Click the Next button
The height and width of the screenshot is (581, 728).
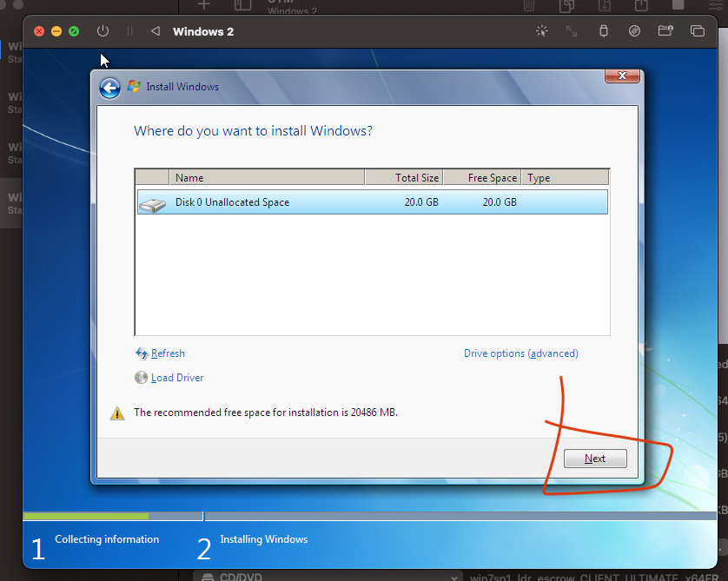pos(595,459)
